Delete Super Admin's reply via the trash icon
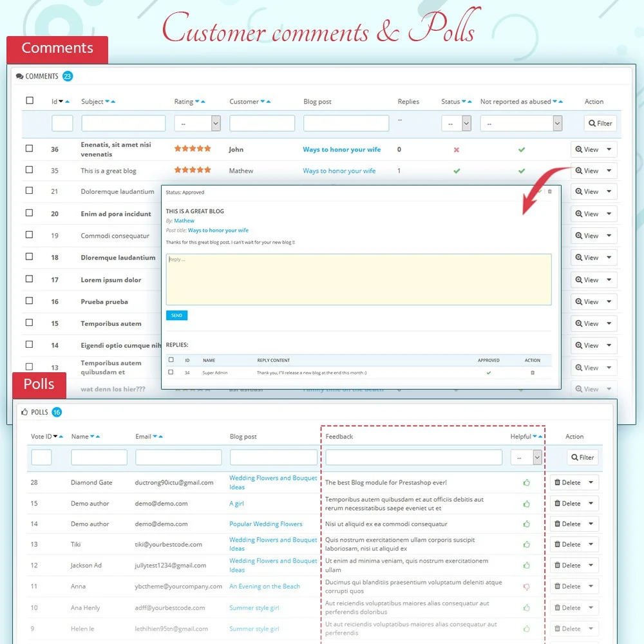644x644 pixels. [533, 372]
